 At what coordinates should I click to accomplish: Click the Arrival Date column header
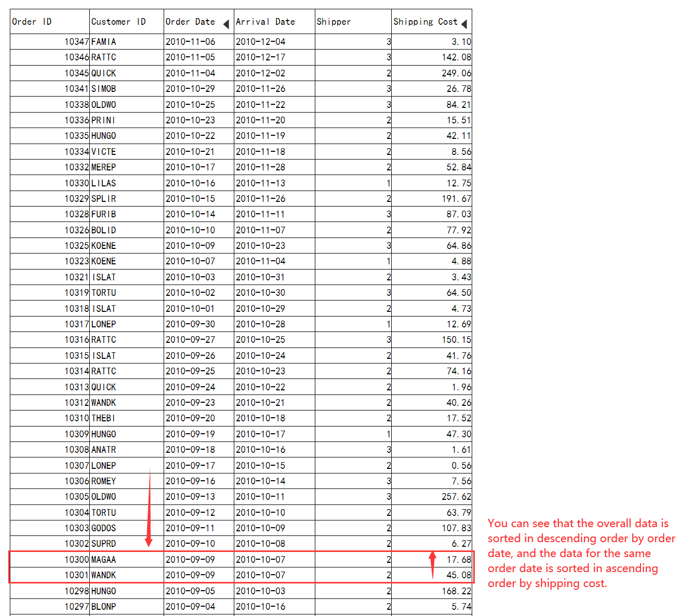275,22
